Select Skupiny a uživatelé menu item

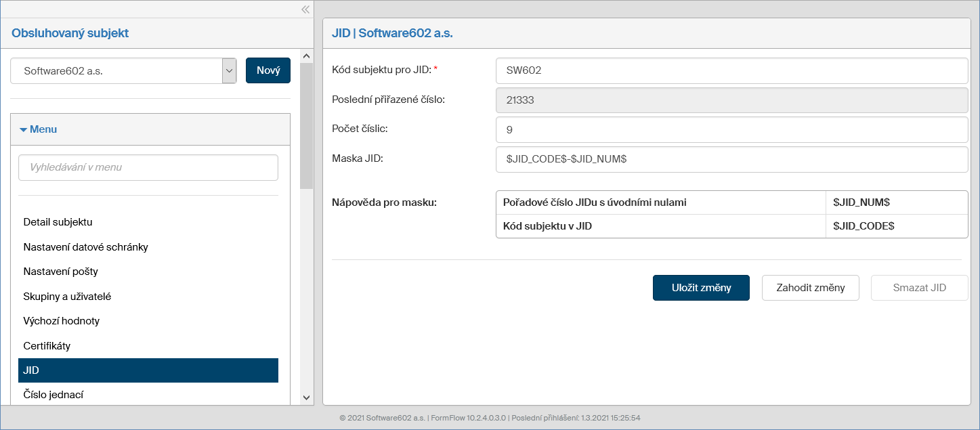67,297
